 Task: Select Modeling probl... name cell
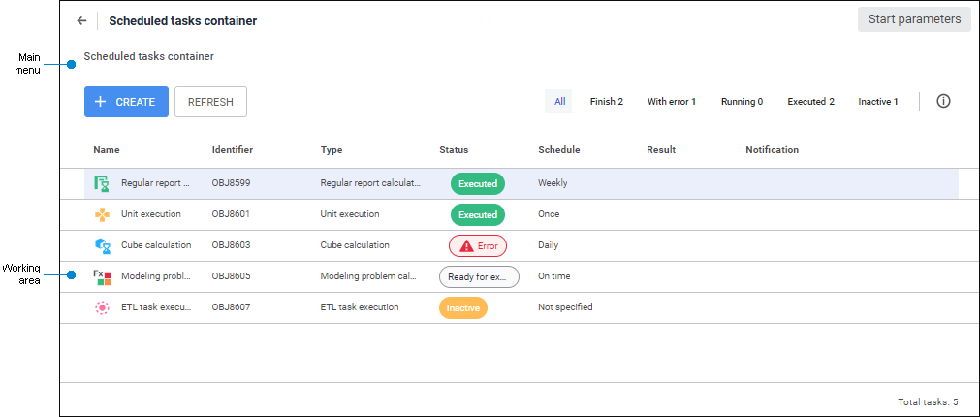(x=156, y=275)
